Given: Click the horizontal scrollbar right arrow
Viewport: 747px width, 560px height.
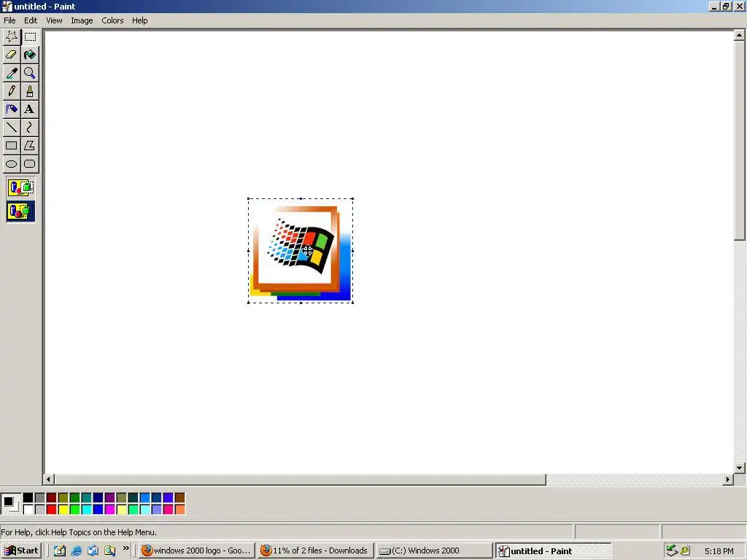Looking at the screenshot, I should (x=727, y=480).
